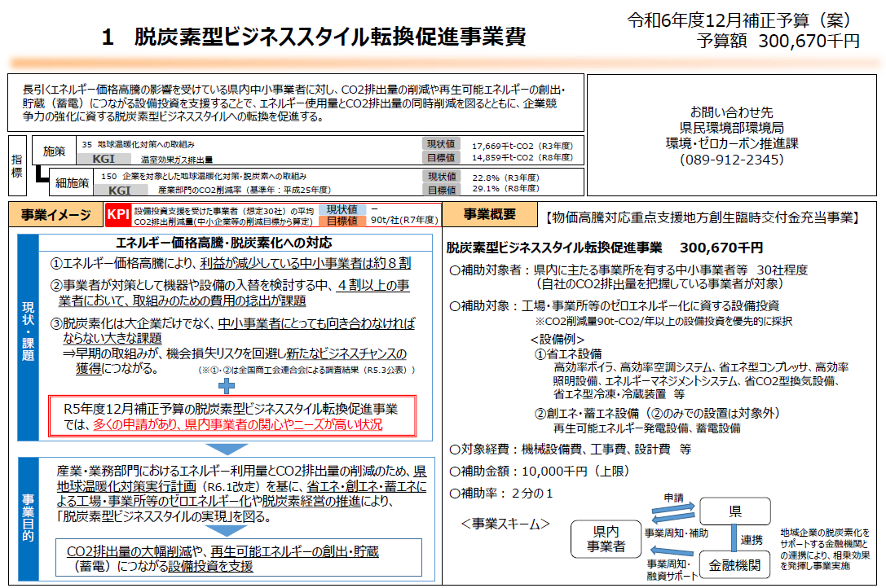
Task: Select the 県 box in the scheme
Action: click(x=734, y=511)
